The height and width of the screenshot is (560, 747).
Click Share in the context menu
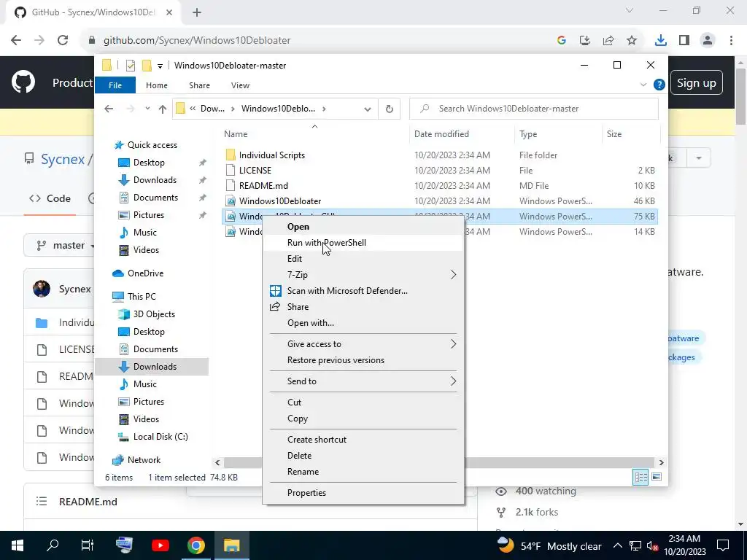coord(298,307)
